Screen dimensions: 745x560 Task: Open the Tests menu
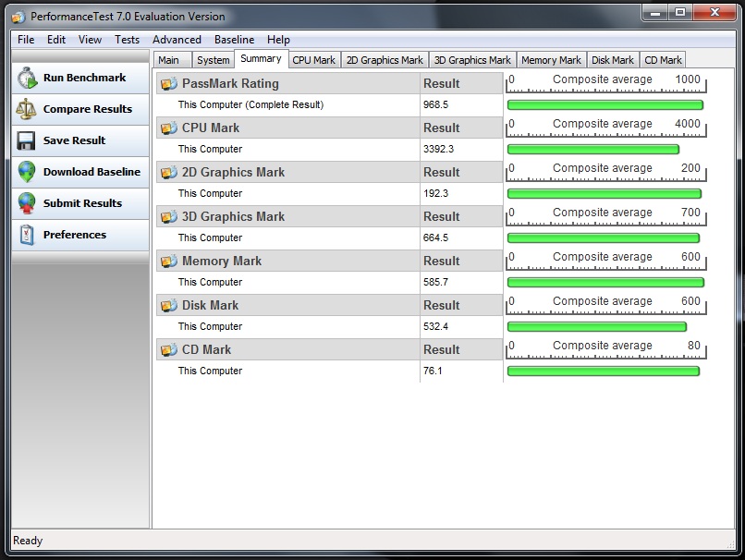(127, 40)
